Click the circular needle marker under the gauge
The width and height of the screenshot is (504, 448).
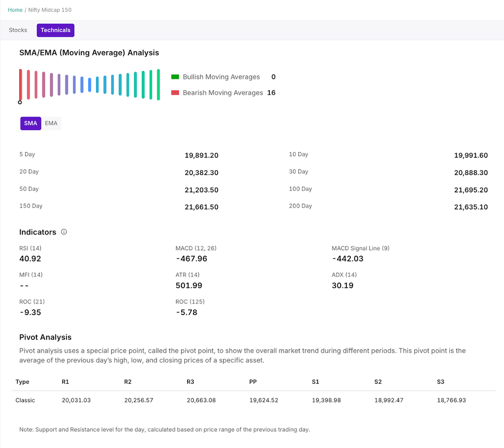pyautogui.click(x=20, y=102)
